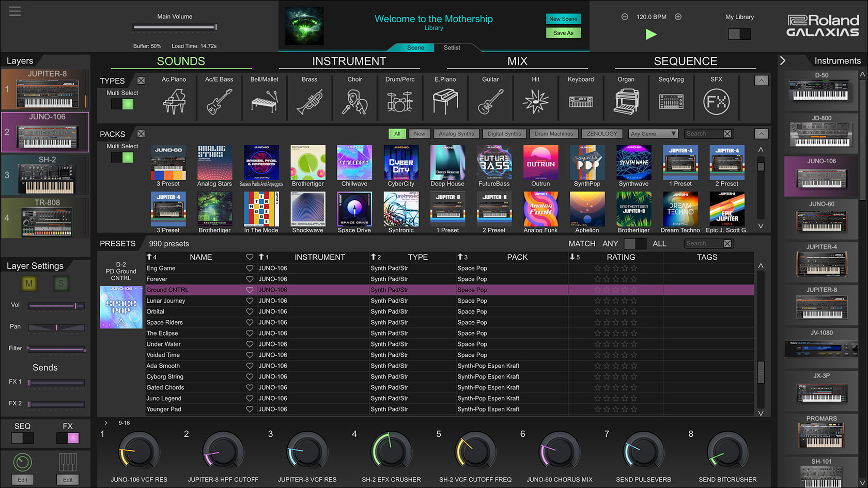The height and width of the screenshot is (488, 868).
Task: Sort presets by RATING column
Action: point(621,257)
